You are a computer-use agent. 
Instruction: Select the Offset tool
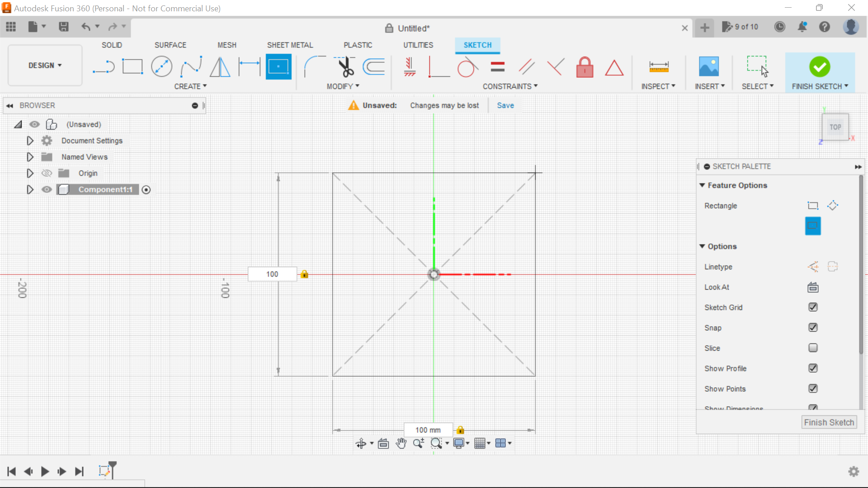coord(373,66)
